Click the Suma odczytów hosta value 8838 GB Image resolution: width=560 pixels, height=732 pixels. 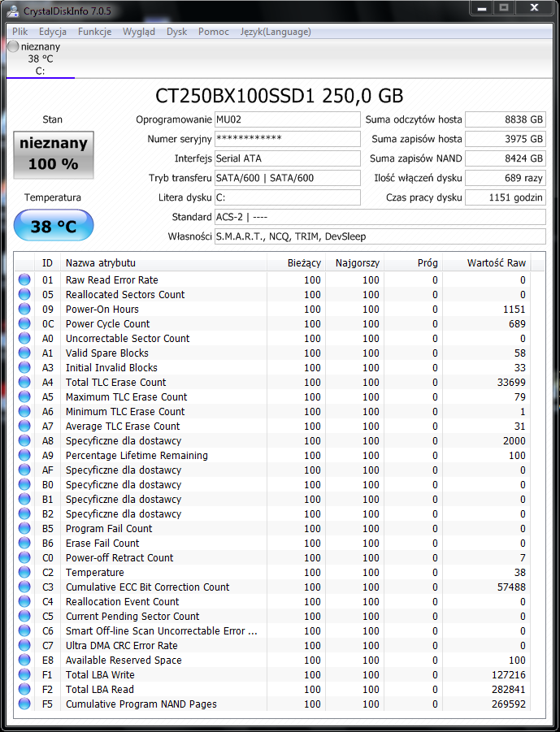click(506, 119)
